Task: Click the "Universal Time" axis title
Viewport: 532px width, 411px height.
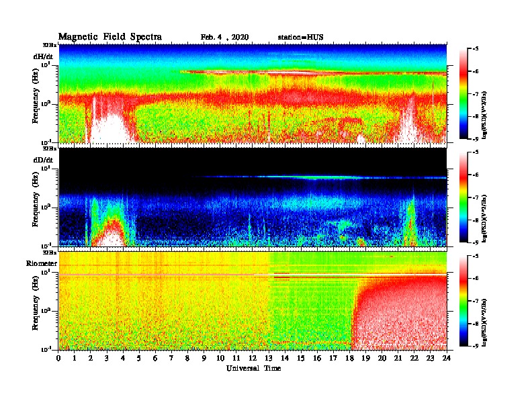Action: pos(253,368)
